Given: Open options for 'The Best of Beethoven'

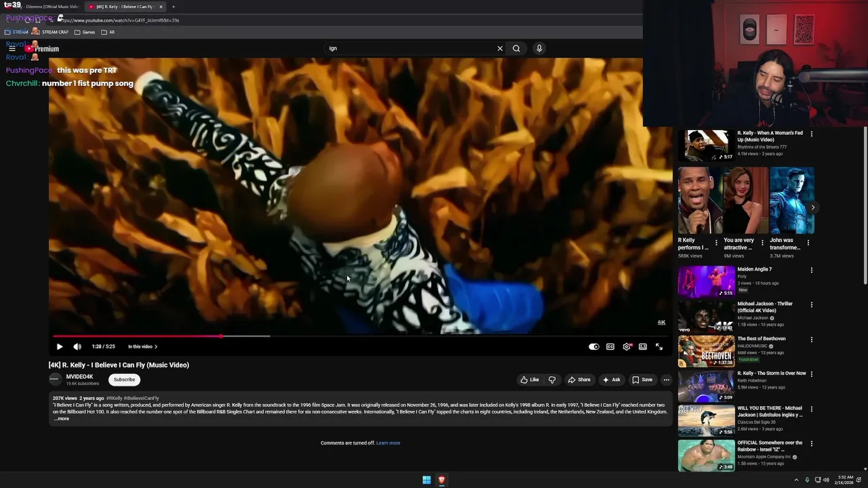Looking at the screenshot, I should pyautogui.click(x=812, y=340).
